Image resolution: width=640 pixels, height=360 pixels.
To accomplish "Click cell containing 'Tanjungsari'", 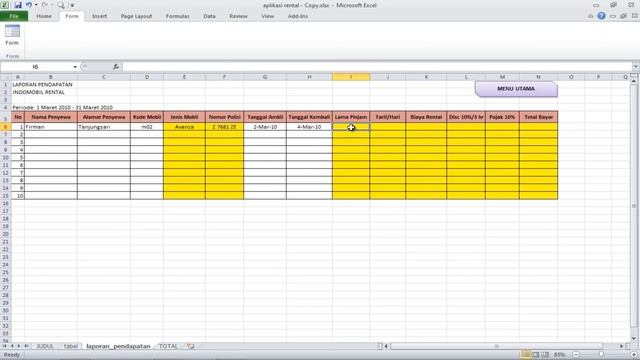I will 104,127.
